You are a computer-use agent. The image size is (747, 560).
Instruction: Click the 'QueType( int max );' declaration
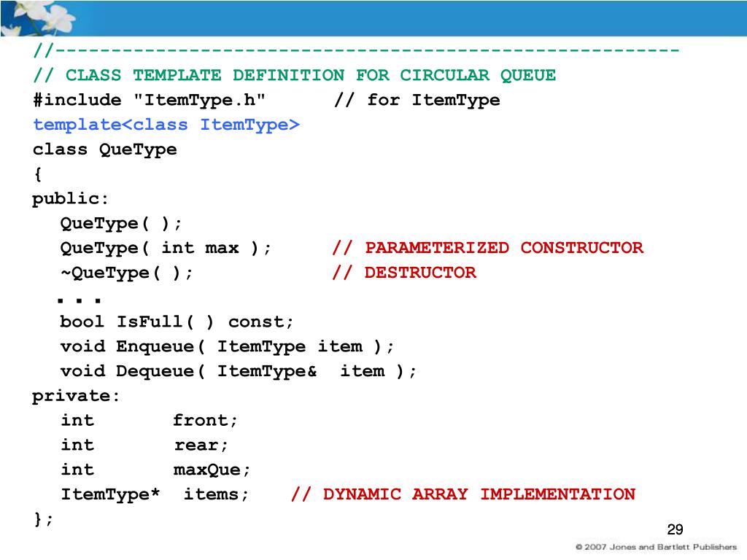click(166, 248)
